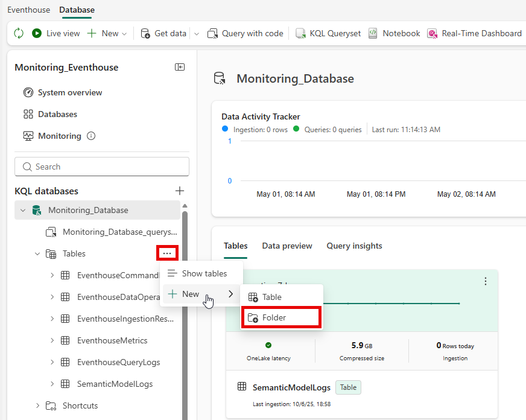Select SemanticModelLogs in the tree
The image size is (526, 420).
pyautogui.click(x=115, y=384)
